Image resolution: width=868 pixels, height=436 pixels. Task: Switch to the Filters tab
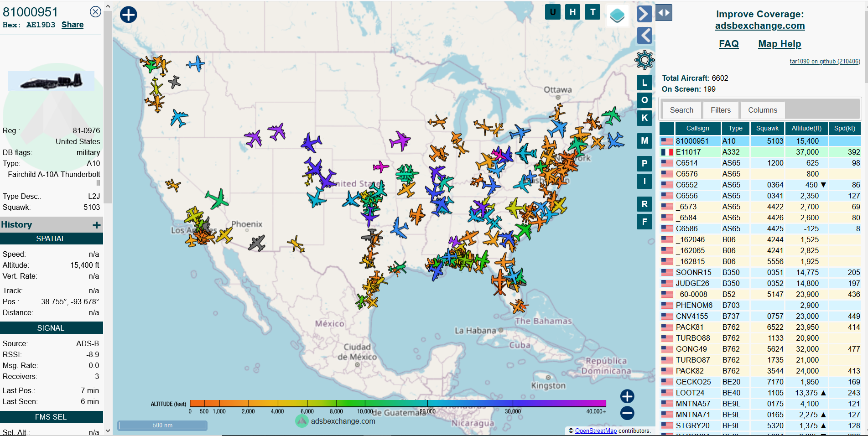pos(721,110)
